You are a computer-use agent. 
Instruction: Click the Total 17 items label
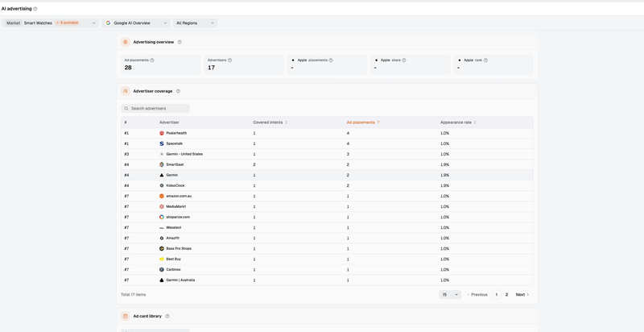(x=134, y=295)
